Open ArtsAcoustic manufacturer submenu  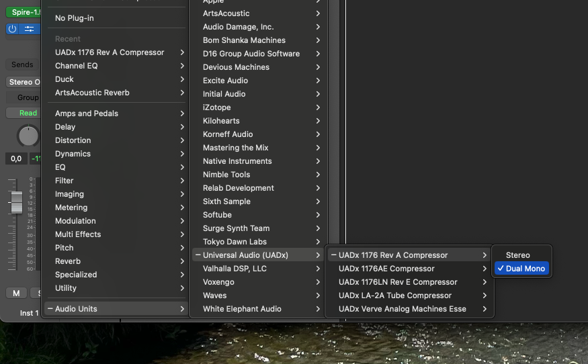coord(258,13)
